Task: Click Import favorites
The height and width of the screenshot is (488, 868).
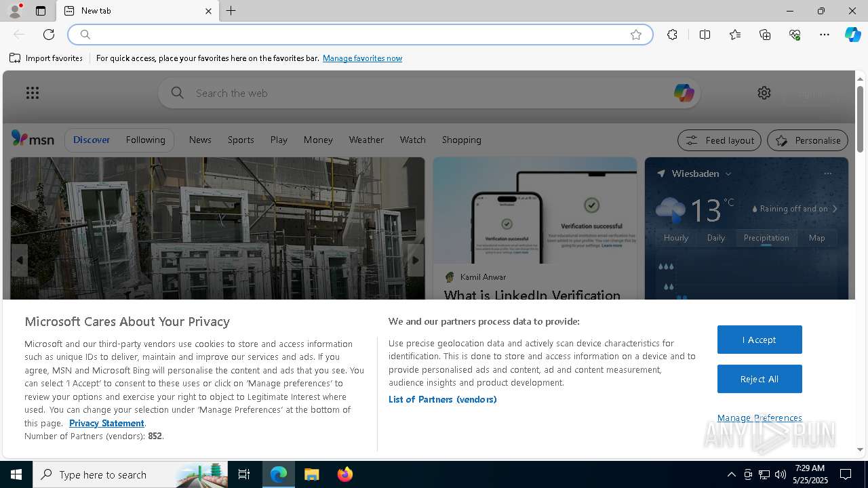Action: click(x=46, y=58)
